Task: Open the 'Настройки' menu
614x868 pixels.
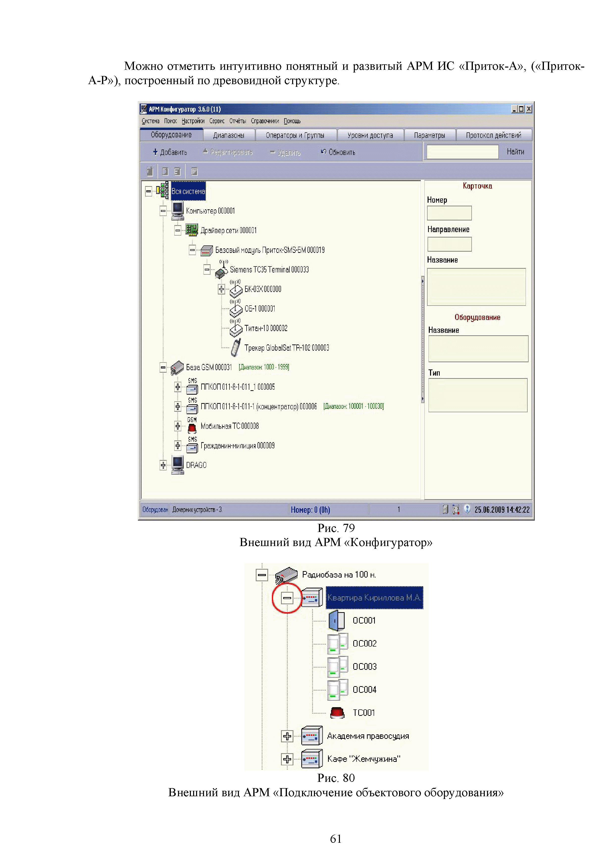Action: point(193,121)
